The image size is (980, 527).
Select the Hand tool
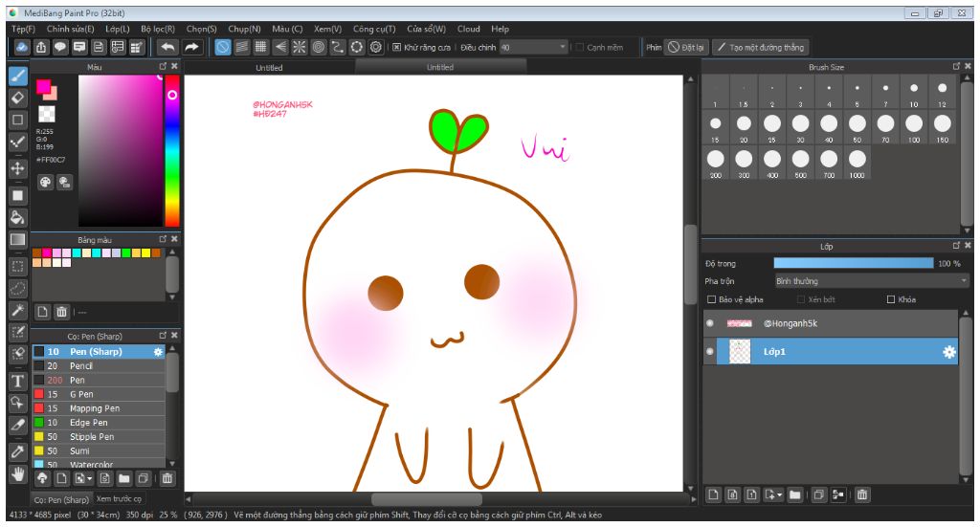(x=17, y=474)
